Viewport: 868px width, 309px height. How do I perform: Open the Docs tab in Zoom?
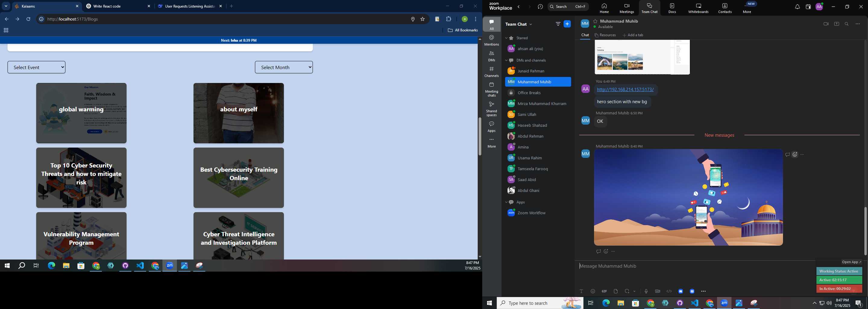click(672, 8)
